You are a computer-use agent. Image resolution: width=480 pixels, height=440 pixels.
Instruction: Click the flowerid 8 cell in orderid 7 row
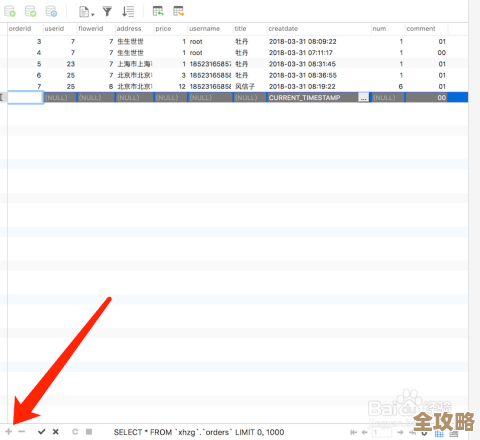tap(111, 87)
